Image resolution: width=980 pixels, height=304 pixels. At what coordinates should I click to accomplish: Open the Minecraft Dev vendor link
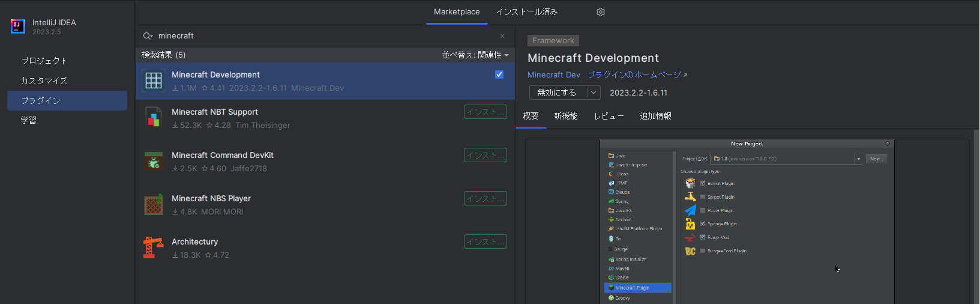(x=554, y=75)
